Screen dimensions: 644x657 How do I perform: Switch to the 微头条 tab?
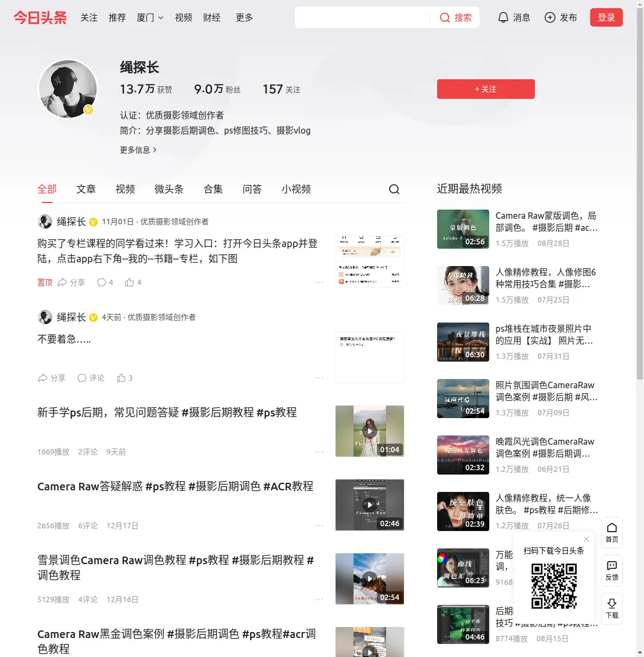click(169, 189)
